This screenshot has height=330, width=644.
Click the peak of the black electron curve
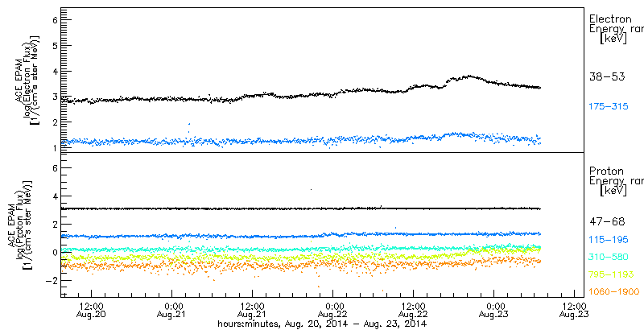point(468,76)
